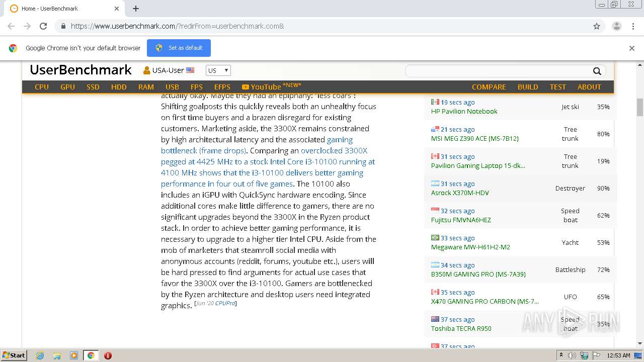Open the media player taskbar icon

74,355
